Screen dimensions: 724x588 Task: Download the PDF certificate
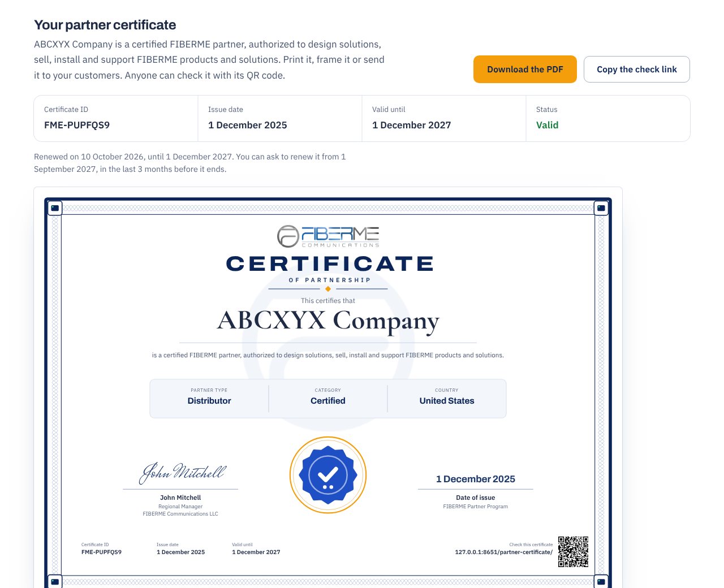[525, 69]
